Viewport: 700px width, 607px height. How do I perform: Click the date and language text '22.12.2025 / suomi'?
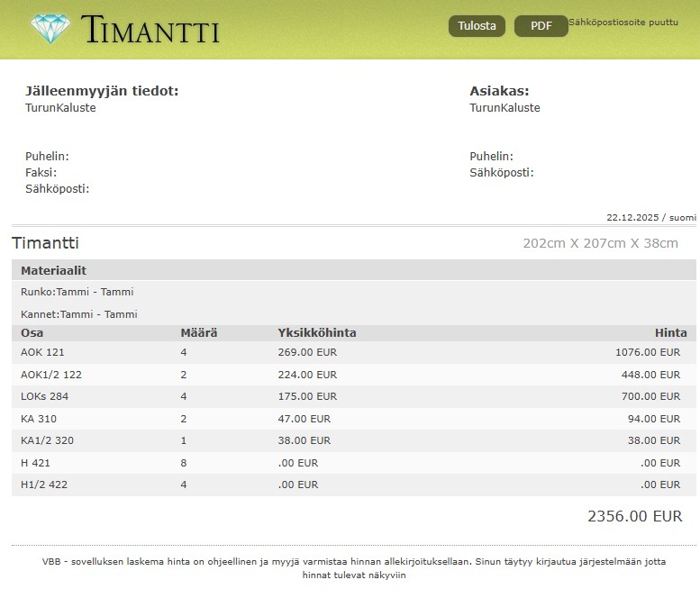pos(650,217)
